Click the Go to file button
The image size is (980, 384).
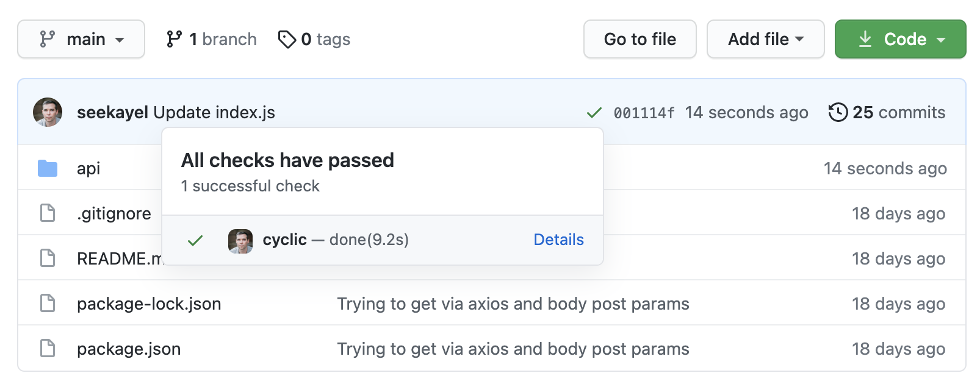(640, 39)
